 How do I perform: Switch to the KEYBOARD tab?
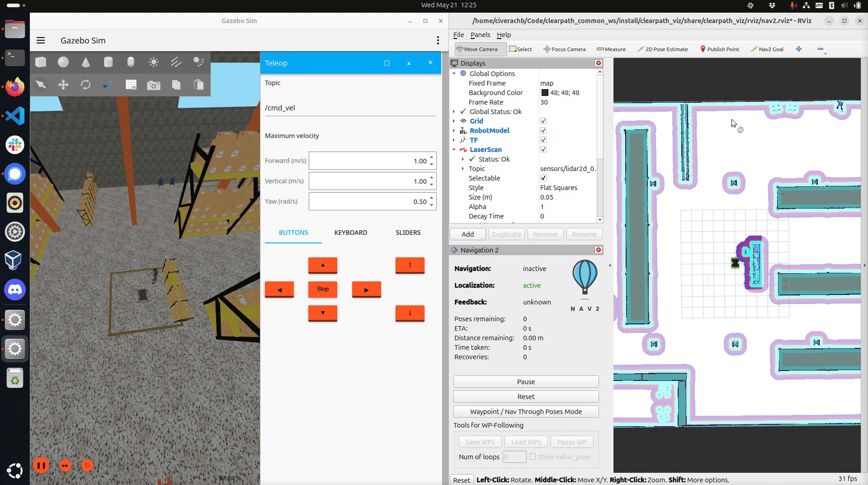coord(350,233)
